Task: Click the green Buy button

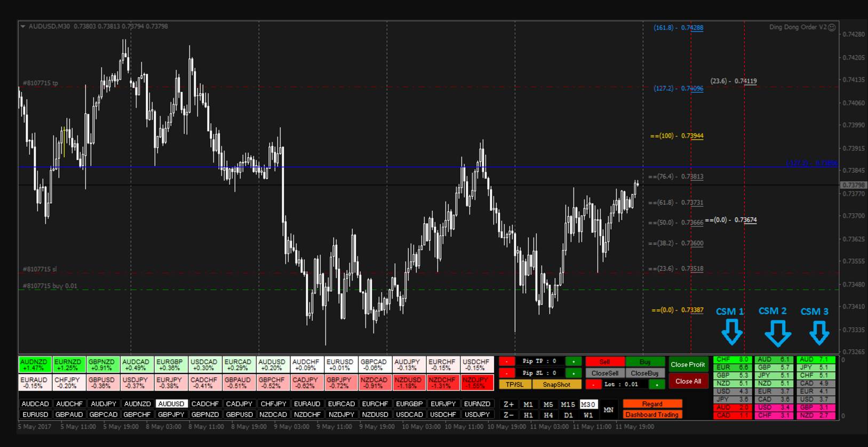Action: click(x=645, y=362)
